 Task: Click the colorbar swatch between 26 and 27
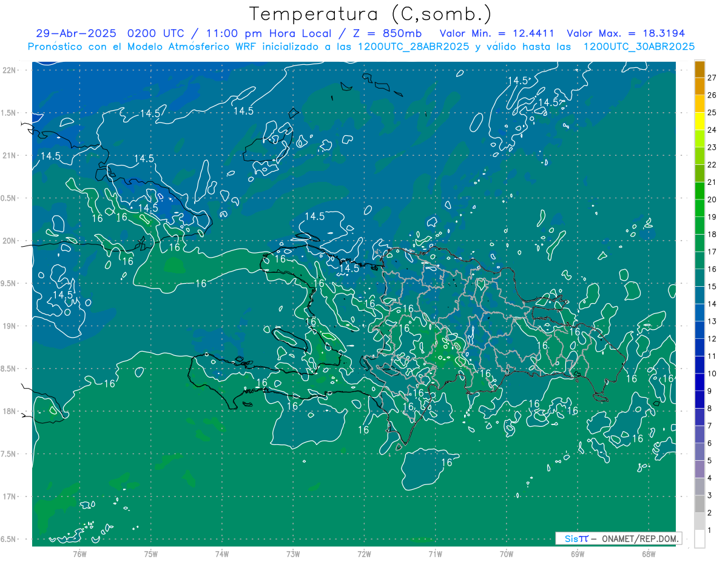tap(700, 87)
